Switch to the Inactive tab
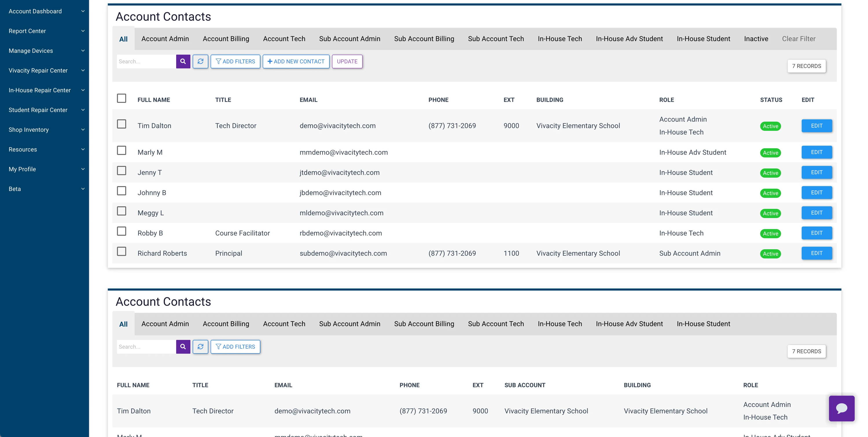This screenshot has height=437, width=868. (x=756, y=39)
